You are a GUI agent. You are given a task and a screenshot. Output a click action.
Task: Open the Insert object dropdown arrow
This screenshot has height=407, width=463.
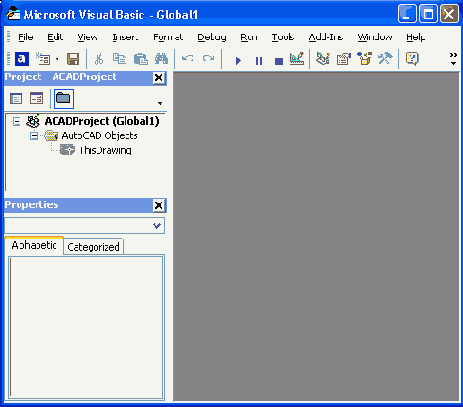(x=57, y=60)
